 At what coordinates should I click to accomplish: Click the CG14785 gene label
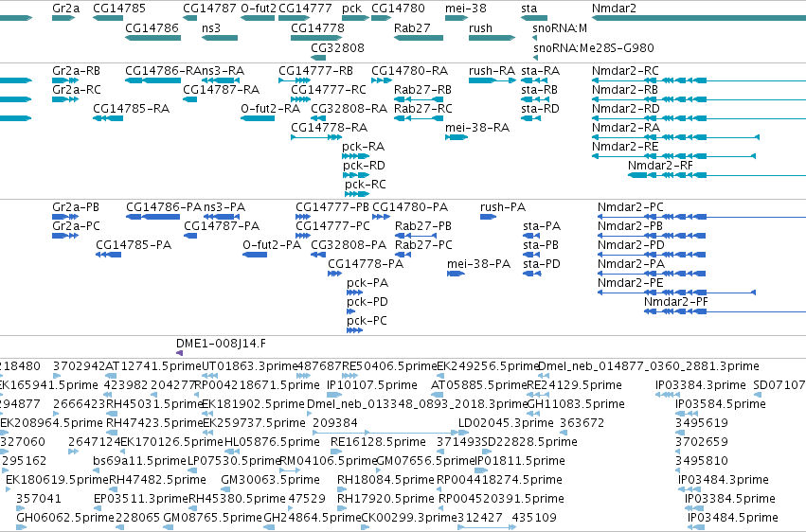point(119,9)
